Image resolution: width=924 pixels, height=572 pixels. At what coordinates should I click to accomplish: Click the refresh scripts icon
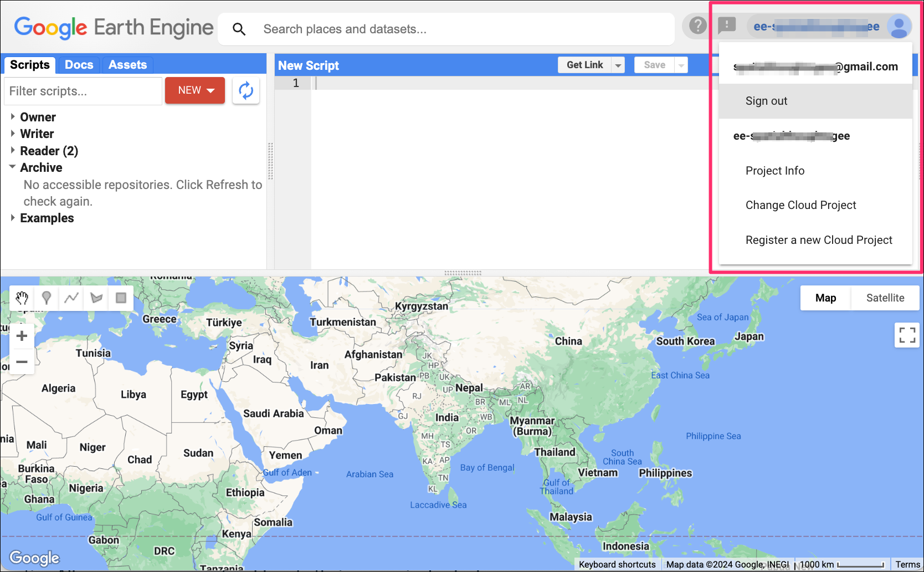click(x=246, y=90)
